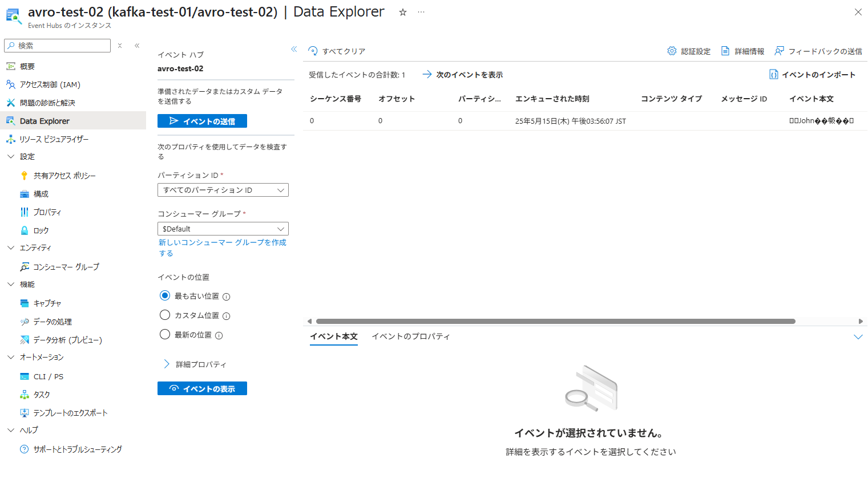Viewport: 868px width, 483px height.
Task: Click the サポートとトラブルシューティング help icon
Action: point(24,449)
